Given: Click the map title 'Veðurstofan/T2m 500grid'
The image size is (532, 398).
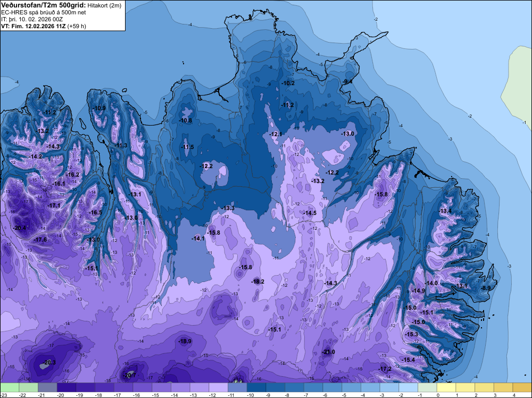Looking at the screenshot, I should coord(44,5).
